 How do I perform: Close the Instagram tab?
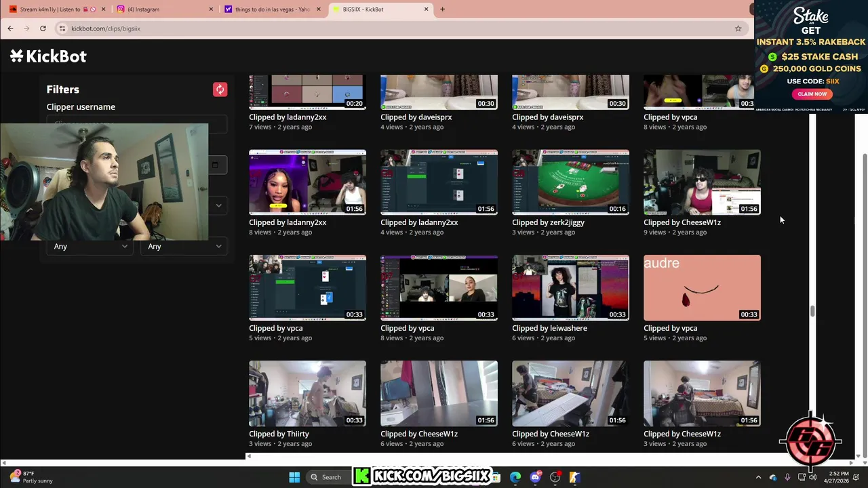[211, 9]
